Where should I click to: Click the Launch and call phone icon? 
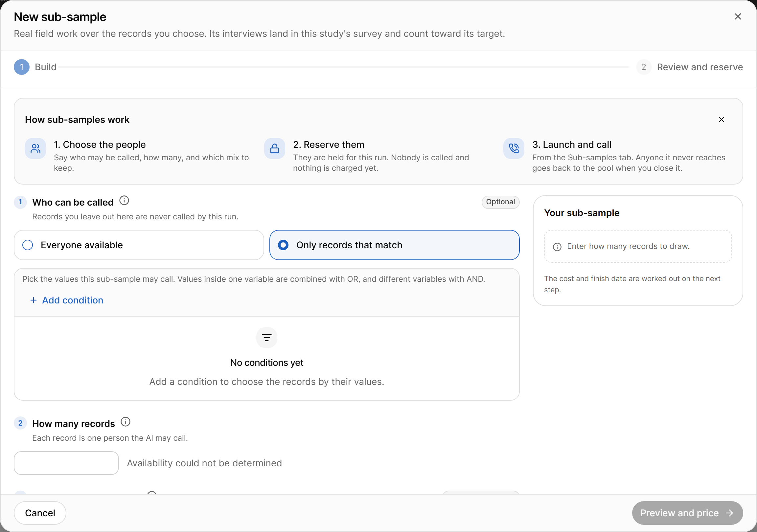click(x=513, y=148)
